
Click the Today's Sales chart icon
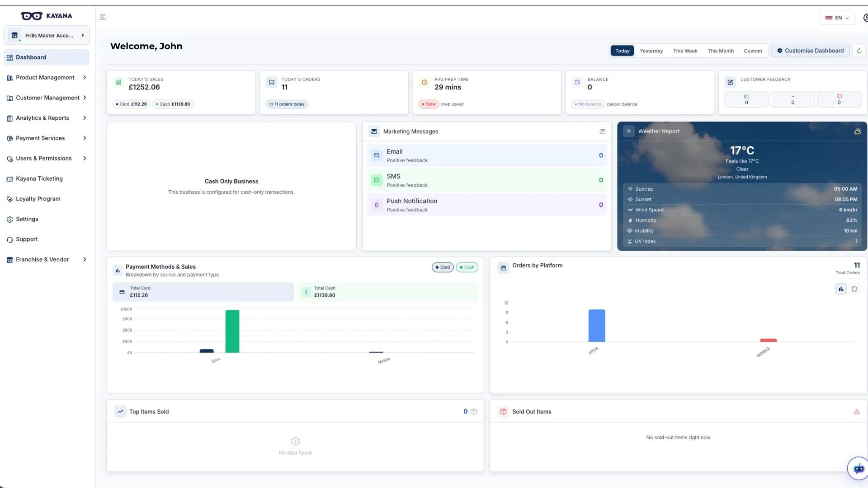(118, 82)
